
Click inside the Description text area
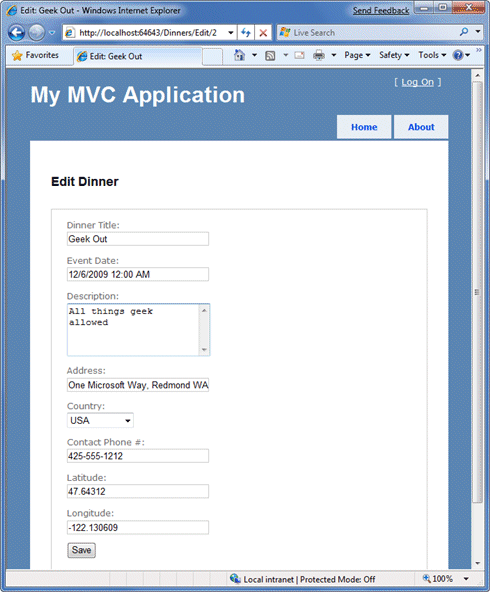133,330
